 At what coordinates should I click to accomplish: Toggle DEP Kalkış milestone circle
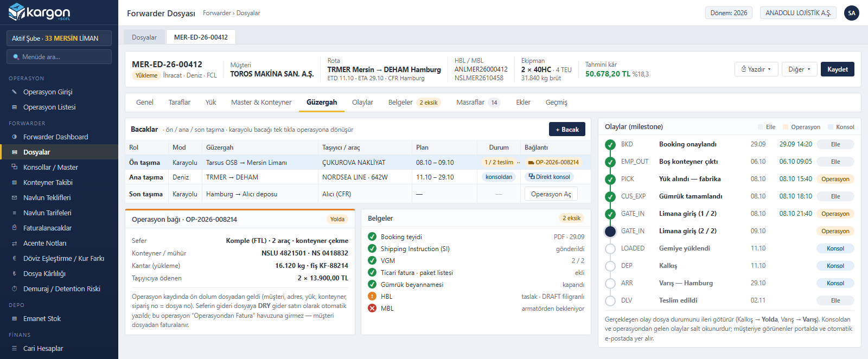click(610, 266)
